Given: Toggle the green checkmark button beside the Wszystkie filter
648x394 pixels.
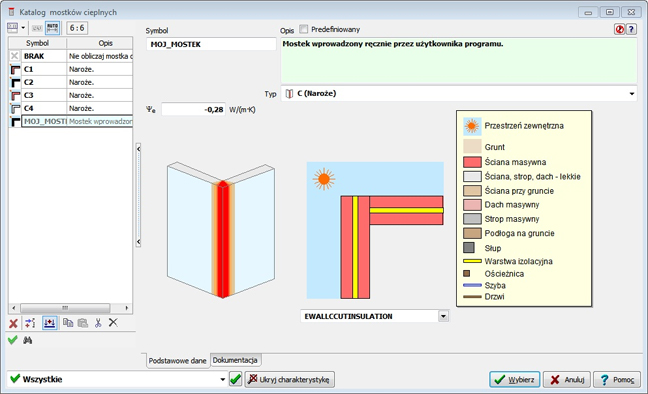Looking at the screenshot, I should point(236,379).
